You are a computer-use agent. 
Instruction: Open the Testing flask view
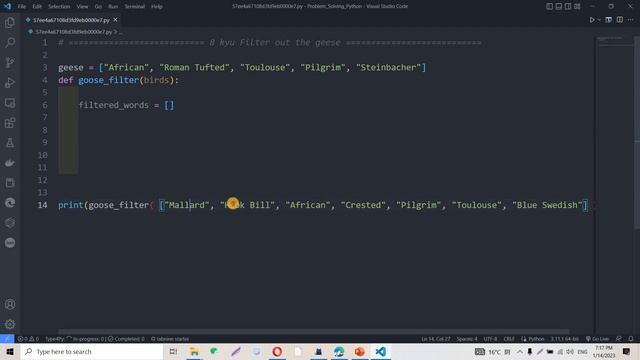10,142
